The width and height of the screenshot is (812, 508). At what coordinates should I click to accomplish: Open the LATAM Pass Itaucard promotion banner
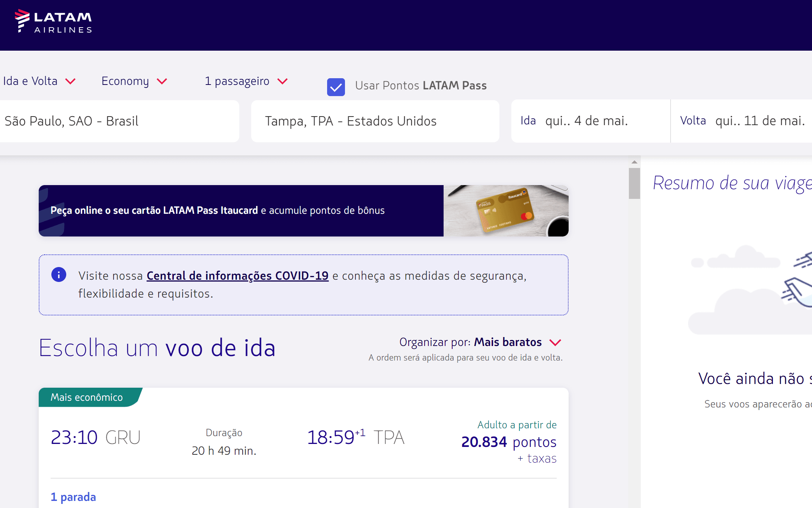[304, 211]
